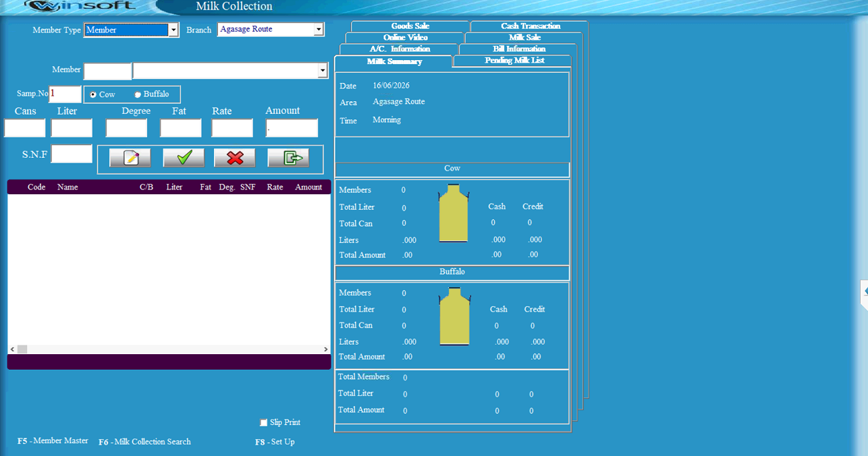Click the table horizontal scrollbar right arrow
The image size is (868, 456).
tap(326, 349)
